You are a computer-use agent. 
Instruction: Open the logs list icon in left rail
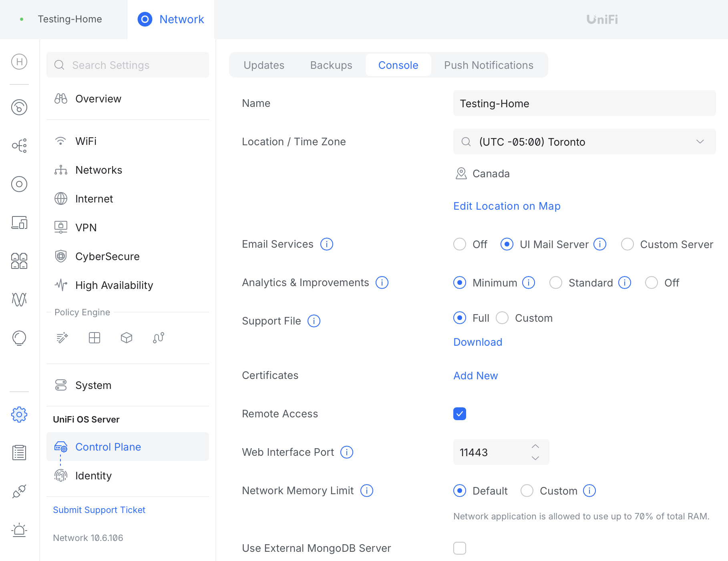click(19, 453)
